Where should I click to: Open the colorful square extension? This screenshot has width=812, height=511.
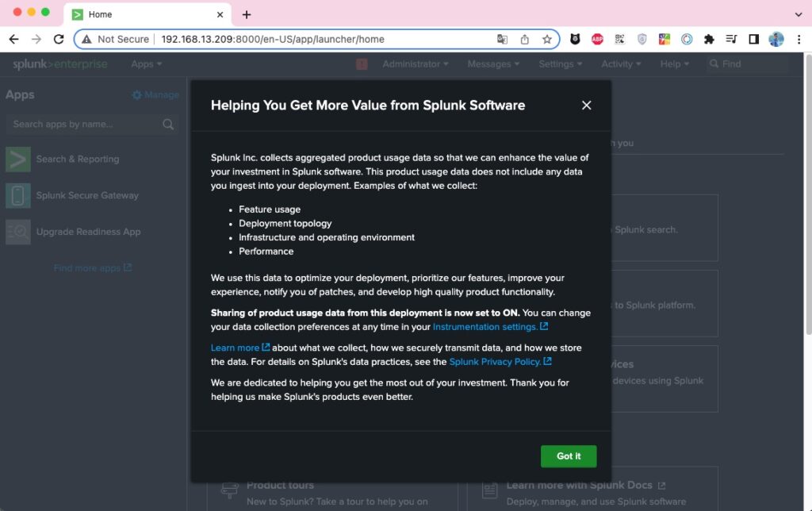point(665,40)
